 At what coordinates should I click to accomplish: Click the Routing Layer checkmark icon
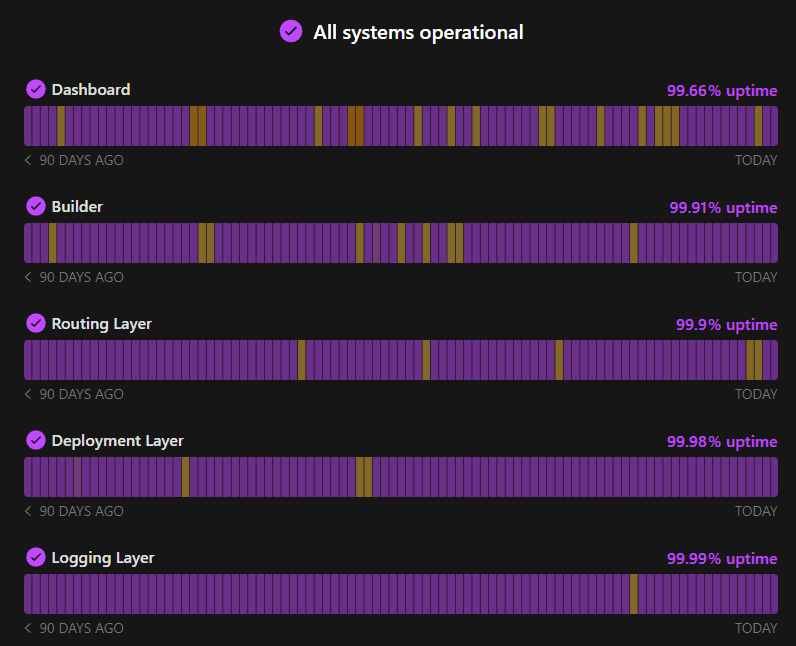(36, 323)
